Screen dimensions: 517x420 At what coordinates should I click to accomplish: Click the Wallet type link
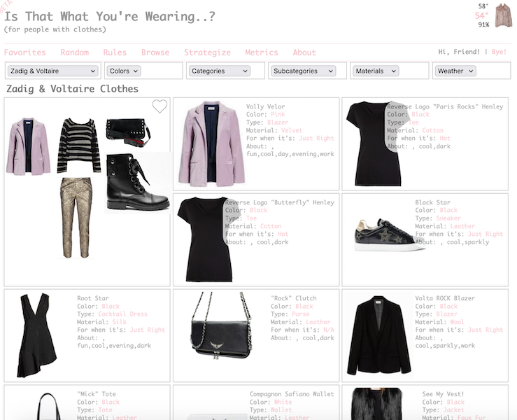point(281,409)
